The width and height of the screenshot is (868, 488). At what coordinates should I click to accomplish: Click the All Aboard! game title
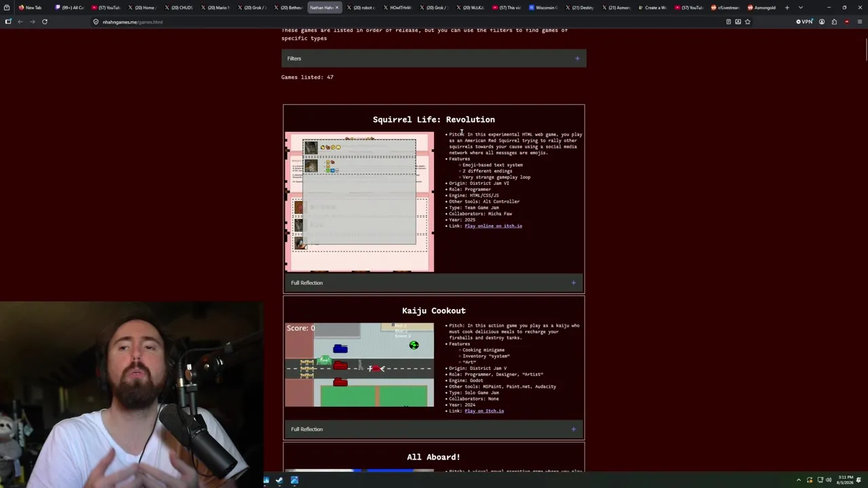coord(433,457)
